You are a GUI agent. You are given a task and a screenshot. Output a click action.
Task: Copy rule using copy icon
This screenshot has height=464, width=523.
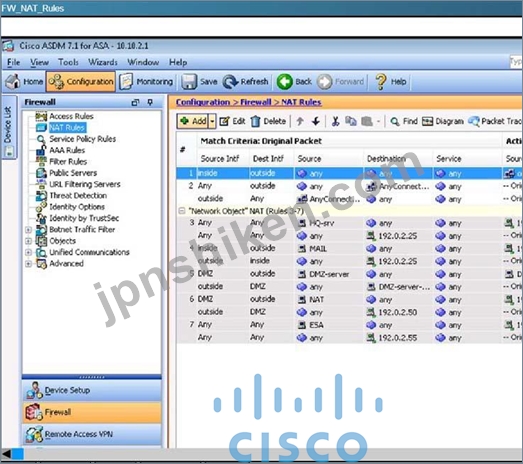pos(351,121)
